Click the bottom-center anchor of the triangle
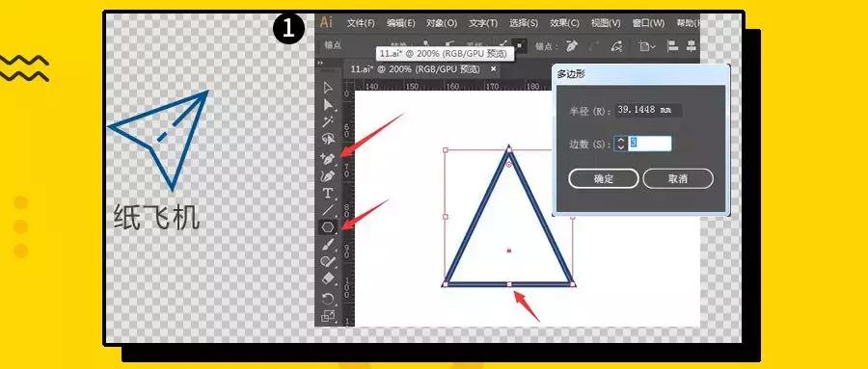 coord(509,284)
